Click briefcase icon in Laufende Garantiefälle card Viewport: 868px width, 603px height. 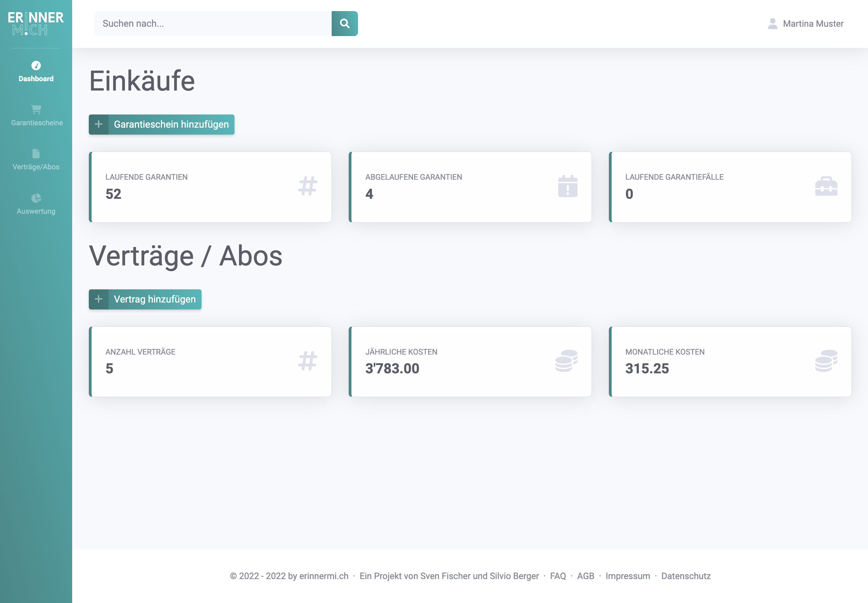click(826, 186)
